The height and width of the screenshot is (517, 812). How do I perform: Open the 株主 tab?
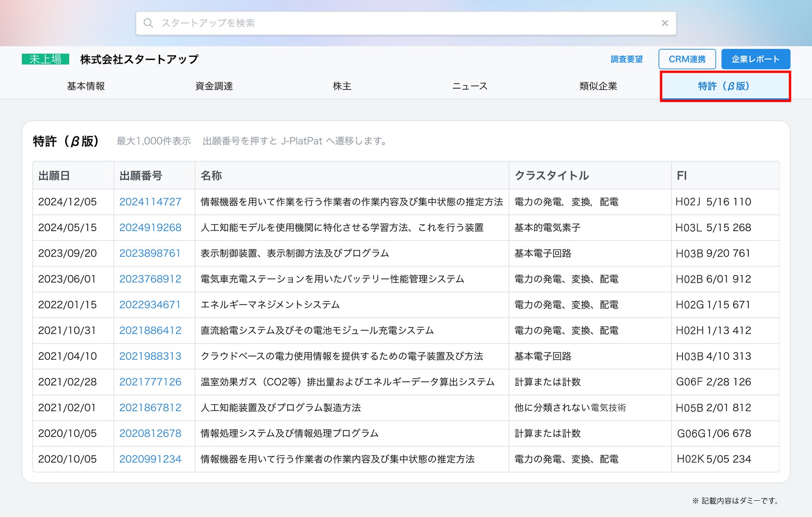click(342, 86)
